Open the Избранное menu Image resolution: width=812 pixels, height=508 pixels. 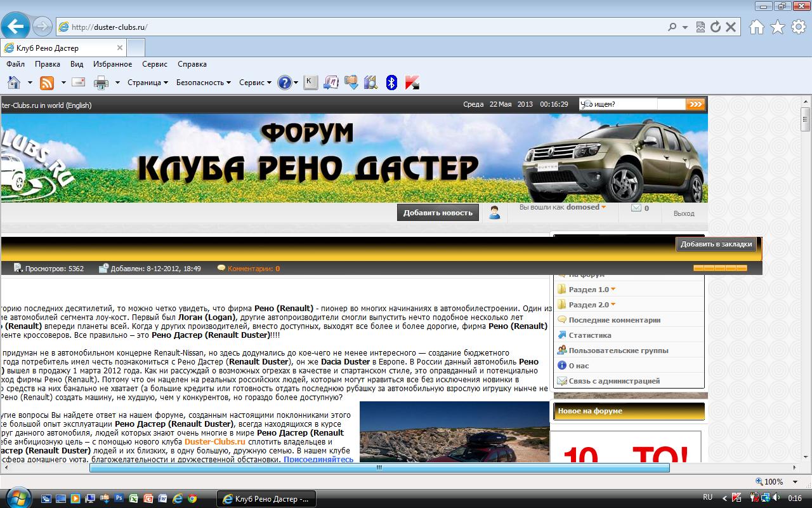pos(112,64)
